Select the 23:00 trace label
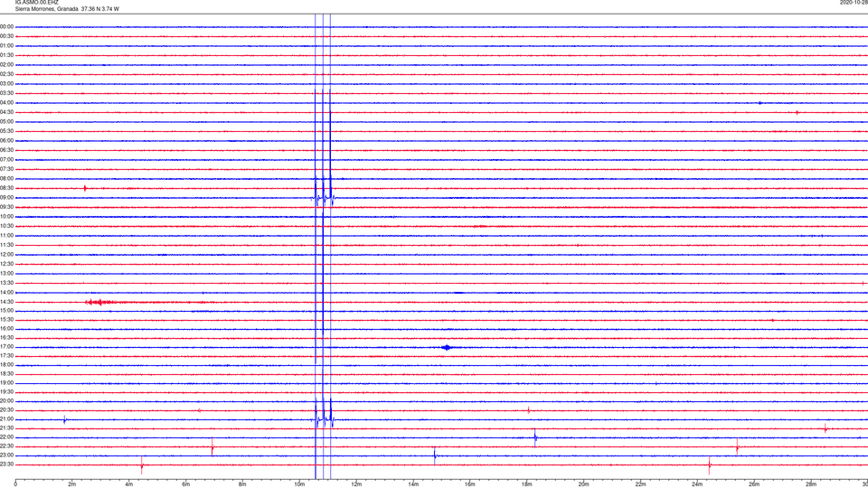This screenshot has height=488, width=868. [6, 455]
